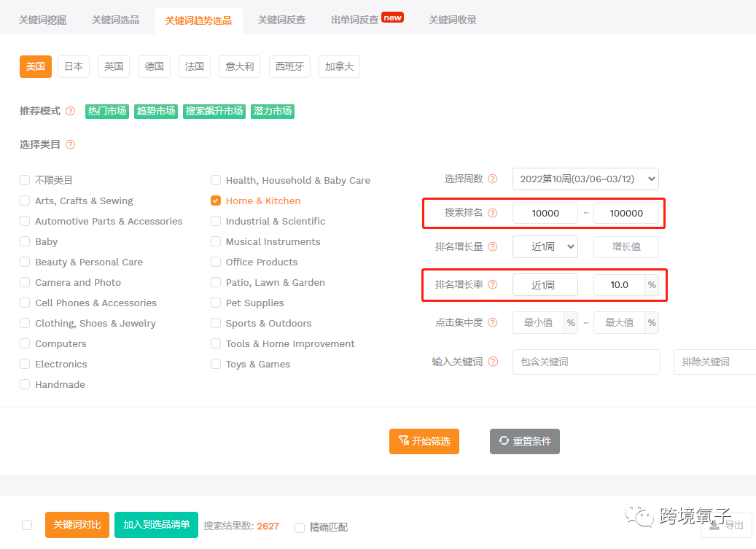Select the 英国 marketplace button
The width and height of the screenshot is (756, 549).
click(x=114, y=66)
